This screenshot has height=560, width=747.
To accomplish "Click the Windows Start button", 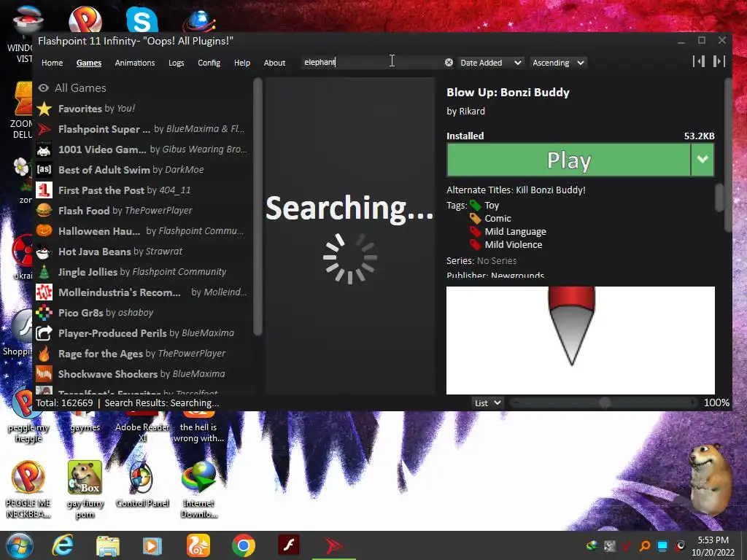I will click(x=18, y=545).
